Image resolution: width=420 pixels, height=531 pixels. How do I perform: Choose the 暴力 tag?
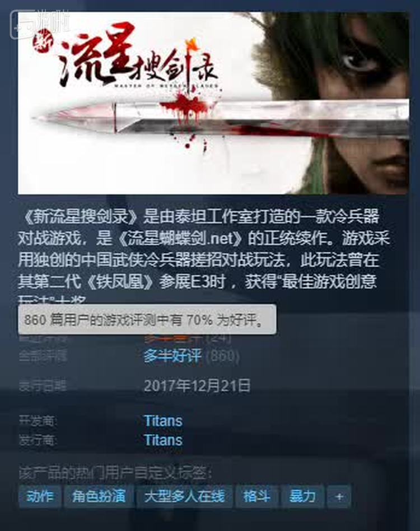coord(302,497)
